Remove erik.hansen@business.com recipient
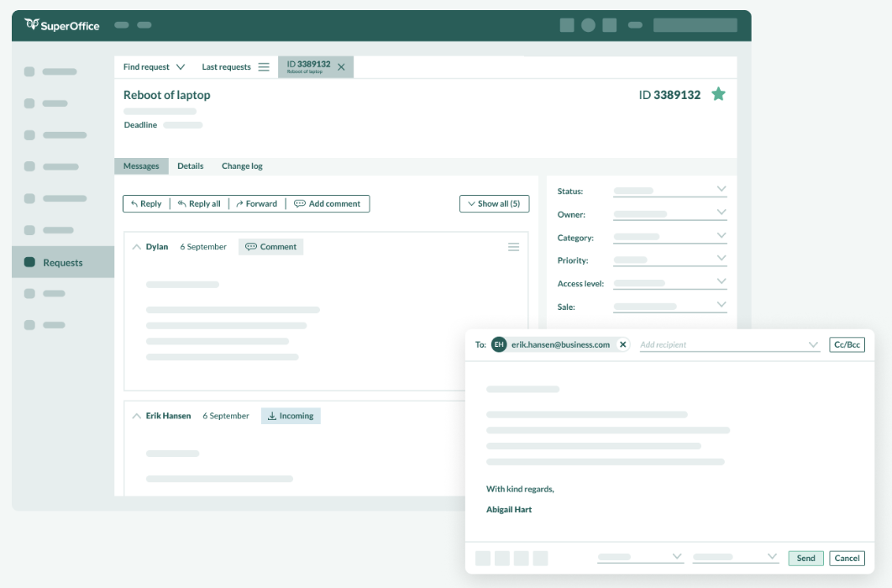 pos(623,344)
